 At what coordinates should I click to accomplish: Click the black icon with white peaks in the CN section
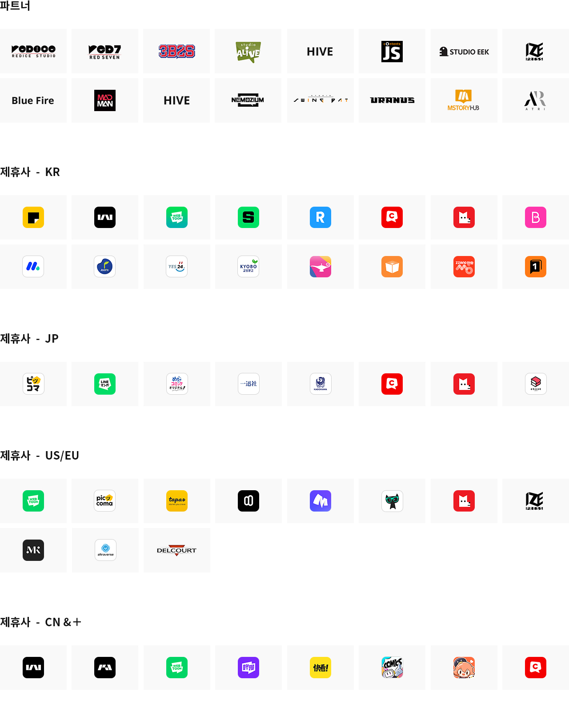105,668
